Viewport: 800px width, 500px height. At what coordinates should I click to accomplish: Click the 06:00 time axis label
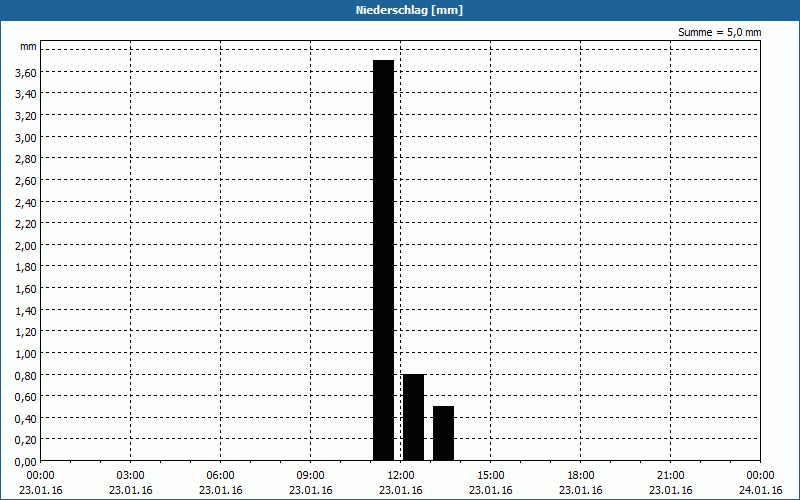click(x=220, y=476)
